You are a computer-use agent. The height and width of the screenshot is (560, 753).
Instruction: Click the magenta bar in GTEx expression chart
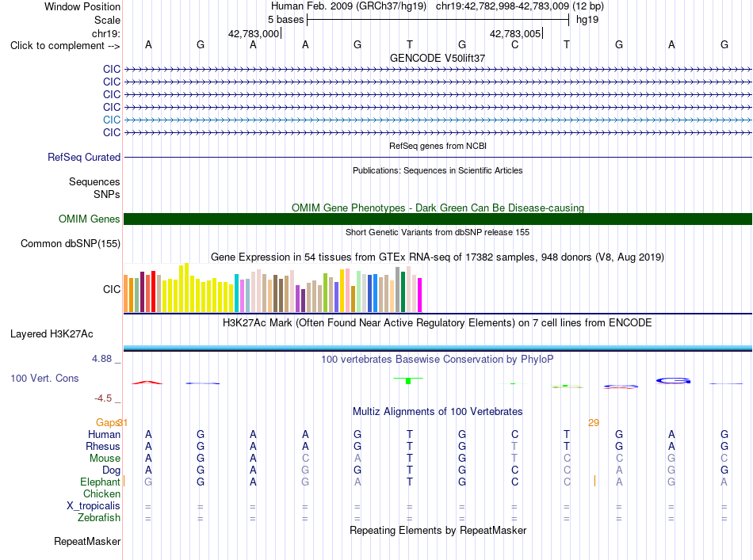pyautogui.click(x=420, y=295)
